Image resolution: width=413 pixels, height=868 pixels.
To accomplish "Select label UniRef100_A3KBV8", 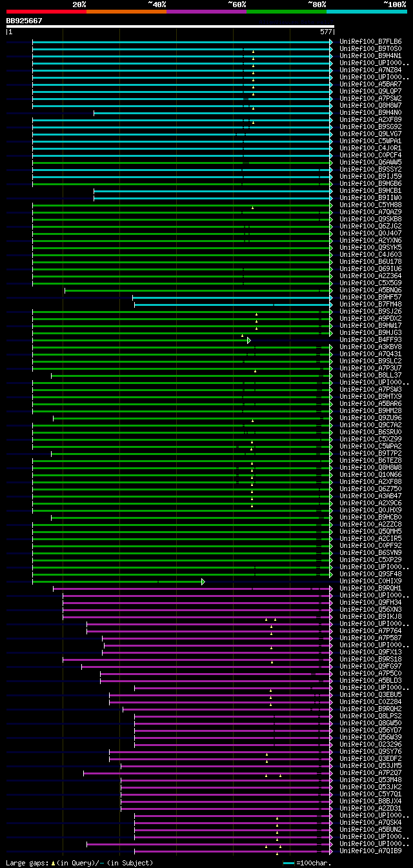I will (x=370, y=347).
